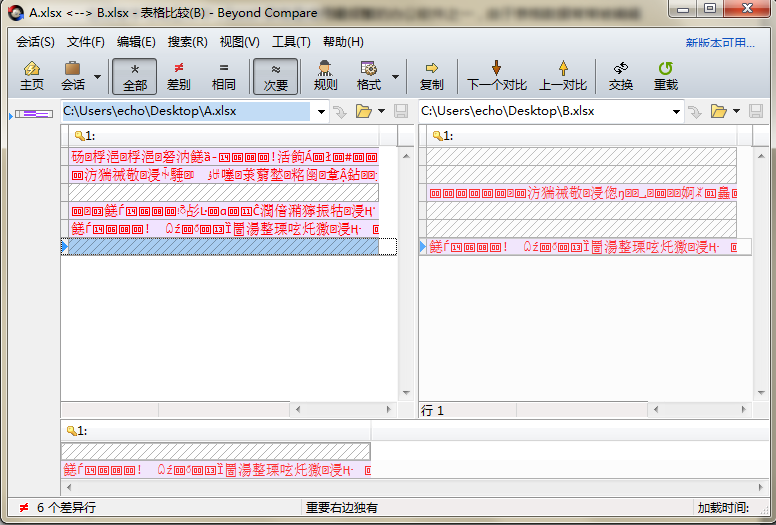The height and width of the screenshot is (525, 776).
Task: Open the 规则 rules icon
Action: click(x=325, y=76)
